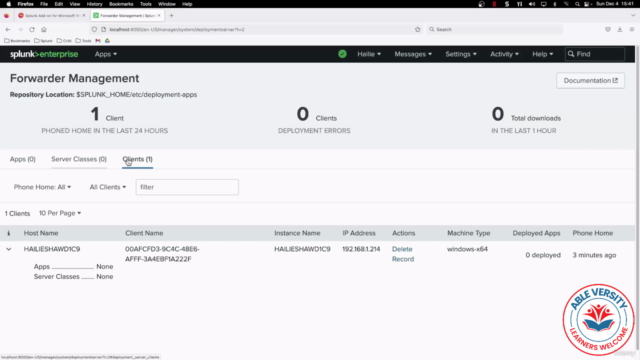
Task: Open the Hailie user menu
Action: pyautogui.click(x=369, y=54)
